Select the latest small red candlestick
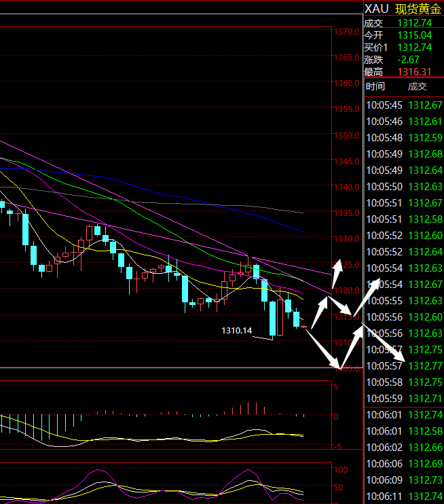Image resolution: width=444 pixels, height=504 pixels. pos(303,327)
